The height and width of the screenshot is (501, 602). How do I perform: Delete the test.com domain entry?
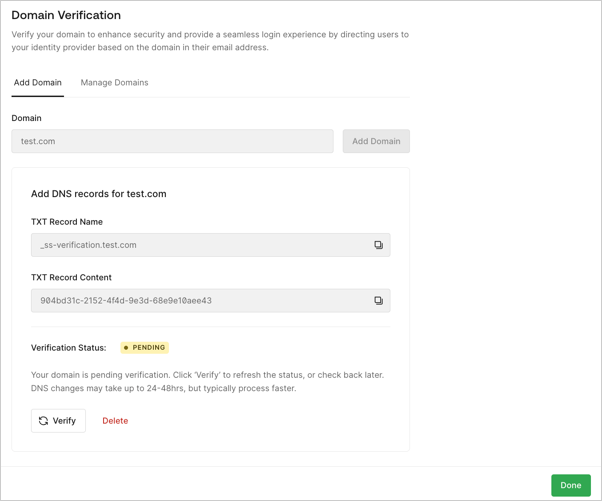coord(115,421)
